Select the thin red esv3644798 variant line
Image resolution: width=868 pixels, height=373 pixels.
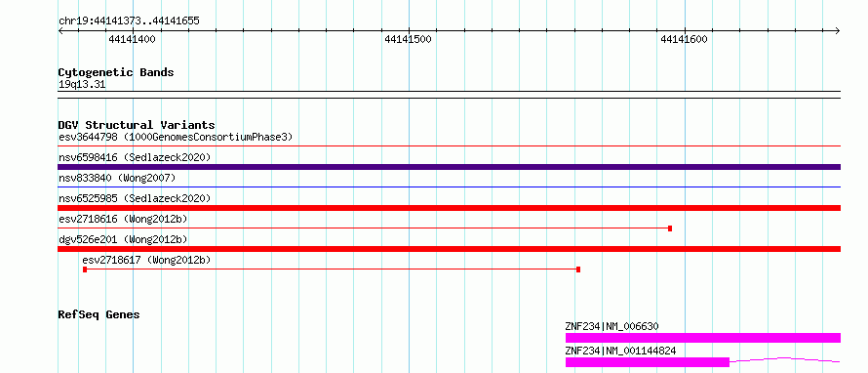click(450, 146)
